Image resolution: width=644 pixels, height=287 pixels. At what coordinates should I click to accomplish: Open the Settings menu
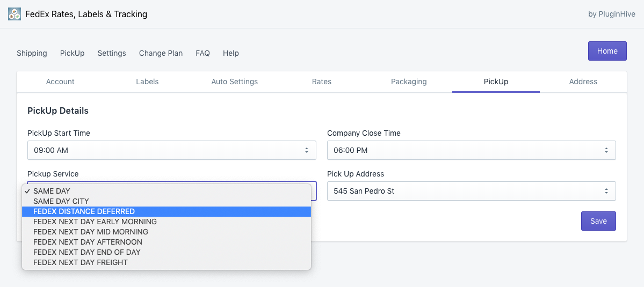(112, 53)
